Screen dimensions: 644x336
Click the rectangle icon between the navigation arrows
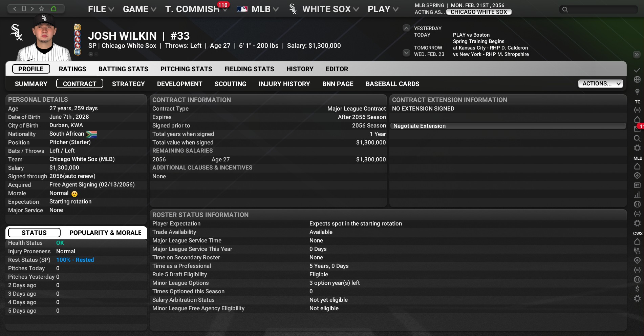24,8
